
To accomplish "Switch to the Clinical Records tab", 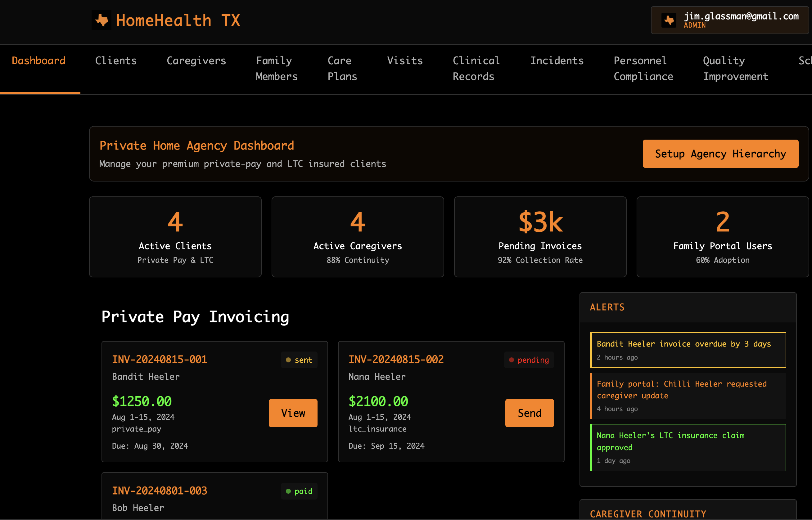I will (476, 69).
